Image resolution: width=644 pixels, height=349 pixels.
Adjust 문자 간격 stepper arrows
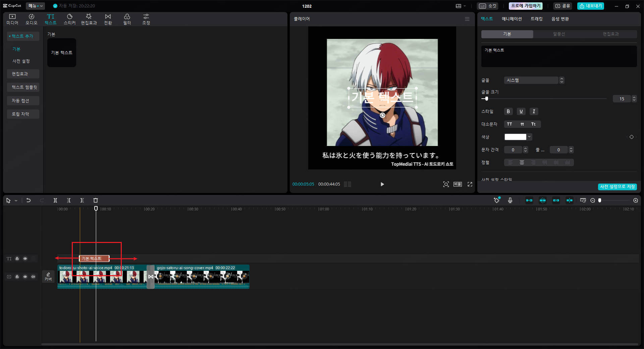click(x=526, y=150)
